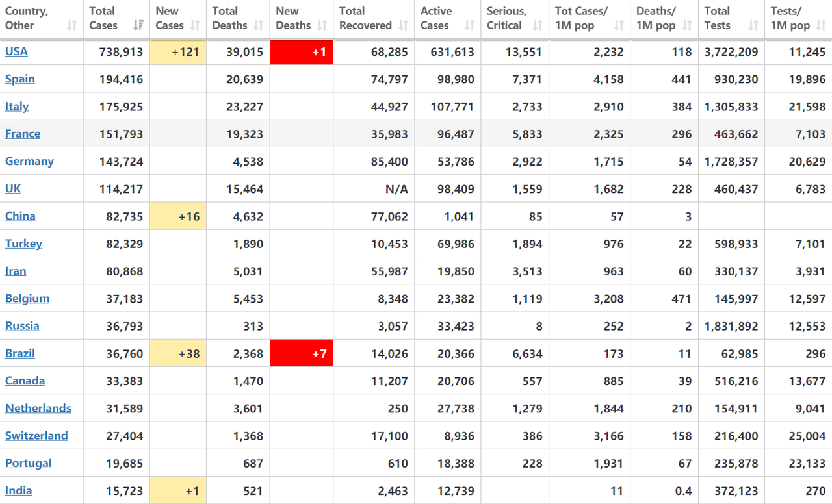Select Switzerland tests per million 25,004
The image size is (832, 504).
[807, 436]
